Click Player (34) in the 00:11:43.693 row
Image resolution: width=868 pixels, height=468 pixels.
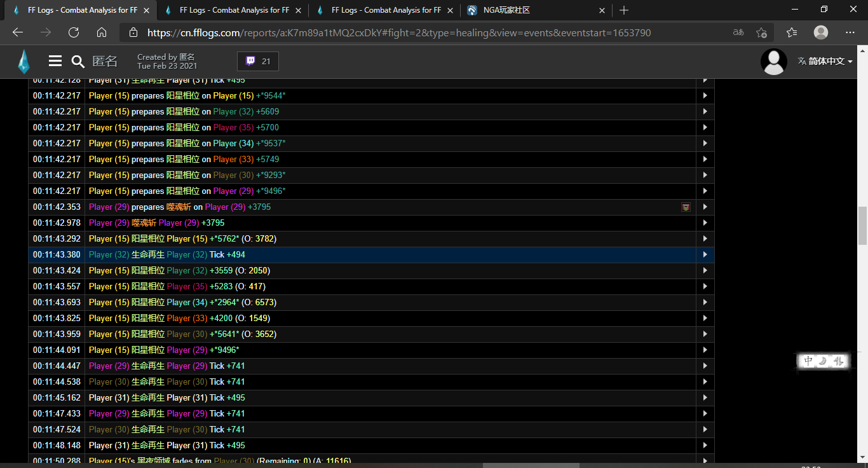(187, 303)
